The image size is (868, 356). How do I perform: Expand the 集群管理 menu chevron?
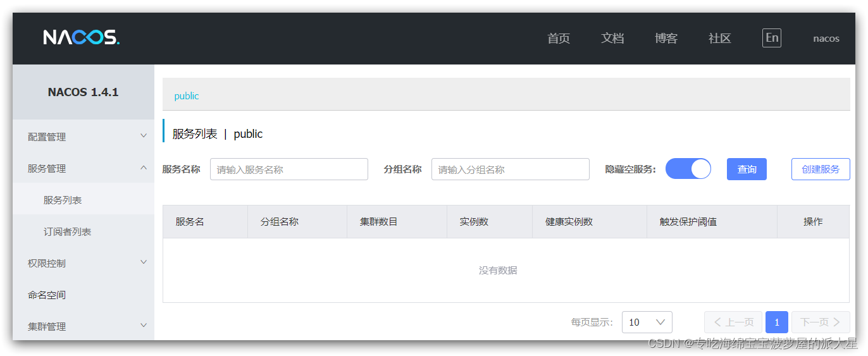point(144,325)
